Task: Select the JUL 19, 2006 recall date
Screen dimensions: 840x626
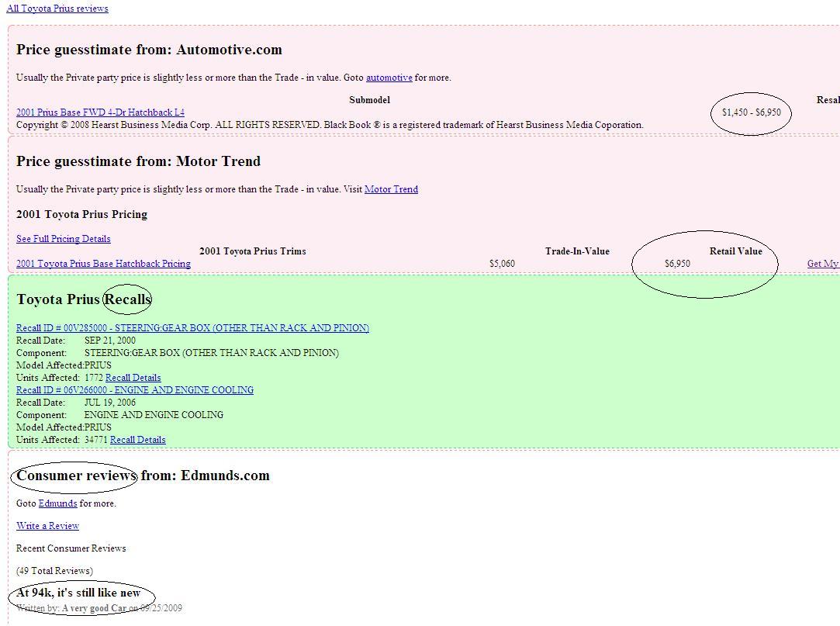Action: tap(110, 402)
